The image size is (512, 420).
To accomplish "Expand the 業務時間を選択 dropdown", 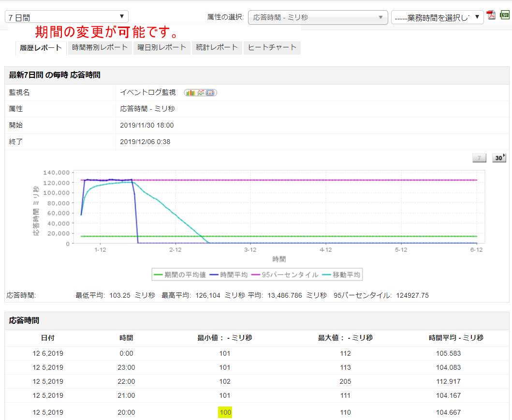I will (437, 17).
